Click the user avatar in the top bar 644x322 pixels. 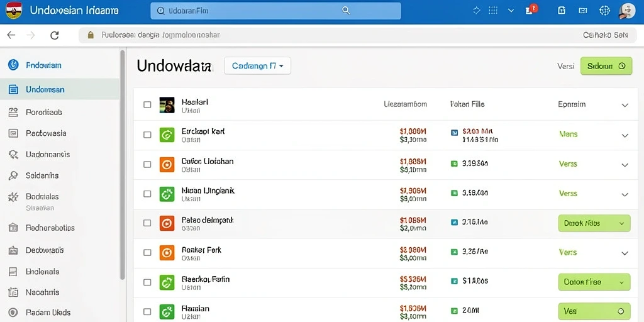(627, 11)
